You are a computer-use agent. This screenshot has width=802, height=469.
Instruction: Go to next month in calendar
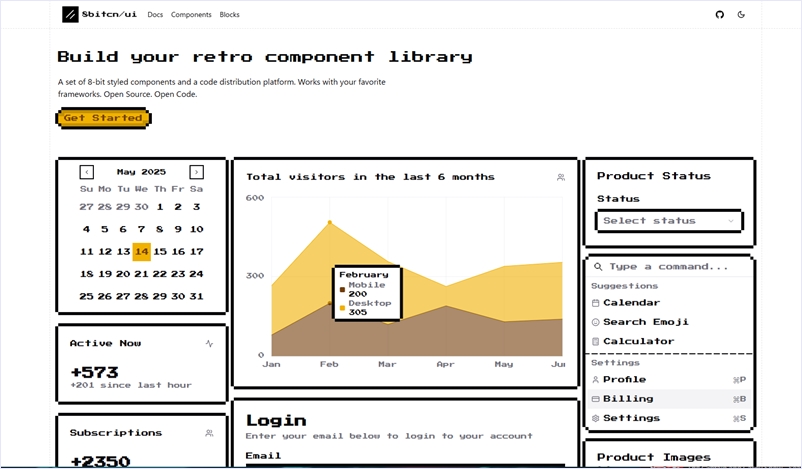tap(196, 172)
